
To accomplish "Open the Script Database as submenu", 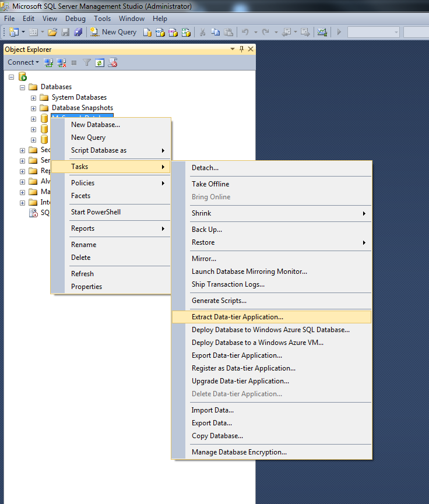I will pyautogui.click(x=111, y=150).
